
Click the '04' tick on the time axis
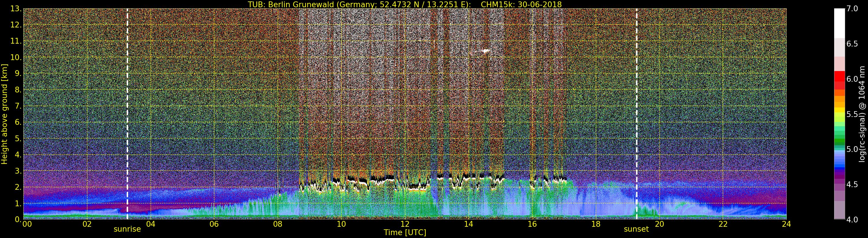[x=151, y=224]
